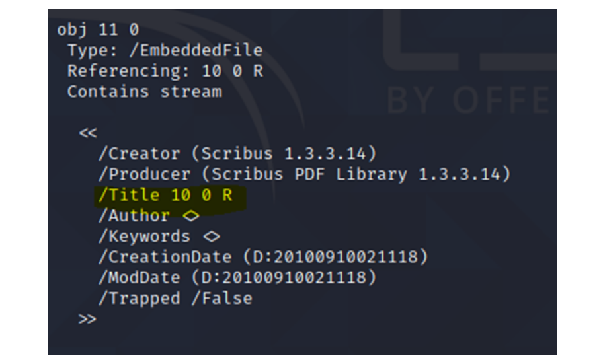Viewport: 603px width, 364px height.
Task: Click the "/Trapped" key
Action: click(139, 298)
